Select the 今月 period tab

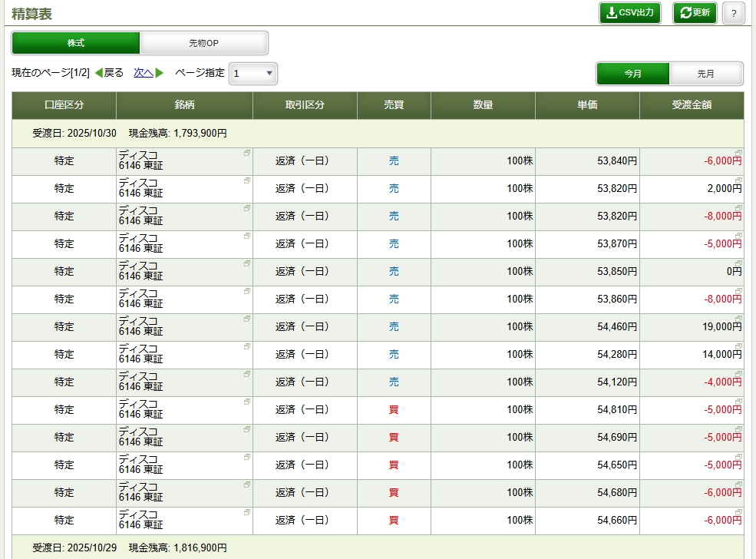pos(633,74)
